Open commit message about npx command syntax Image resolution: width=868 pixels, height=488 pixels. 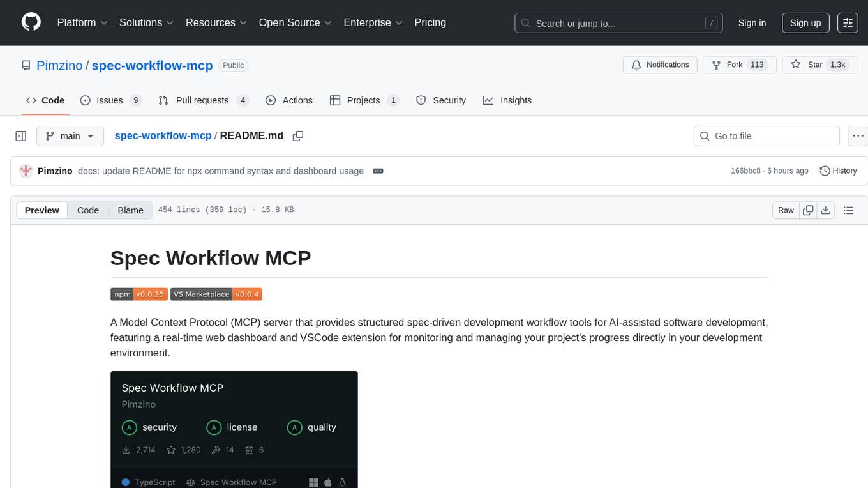(x=221, y=171)
